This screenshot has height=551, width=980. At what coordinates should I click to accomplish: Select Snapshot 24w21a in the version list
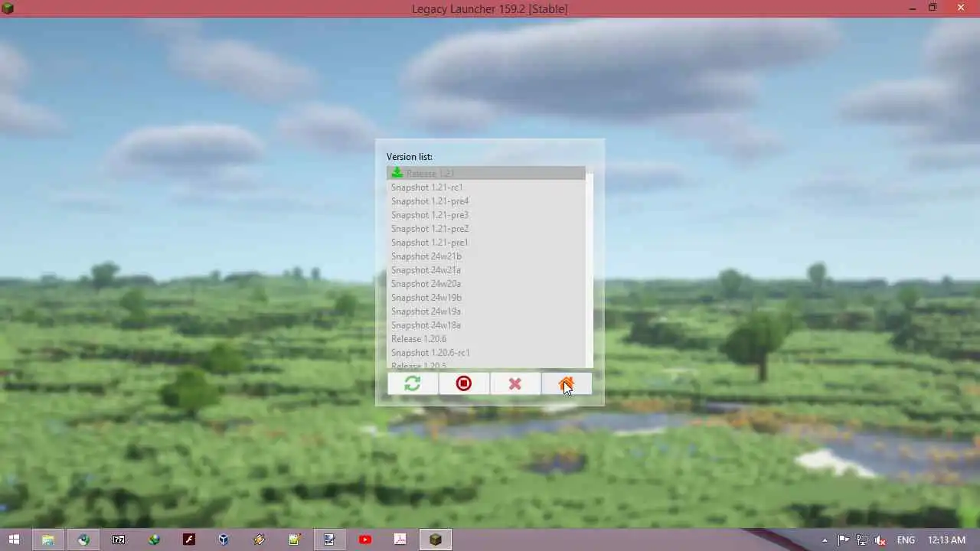coord(486,270)
